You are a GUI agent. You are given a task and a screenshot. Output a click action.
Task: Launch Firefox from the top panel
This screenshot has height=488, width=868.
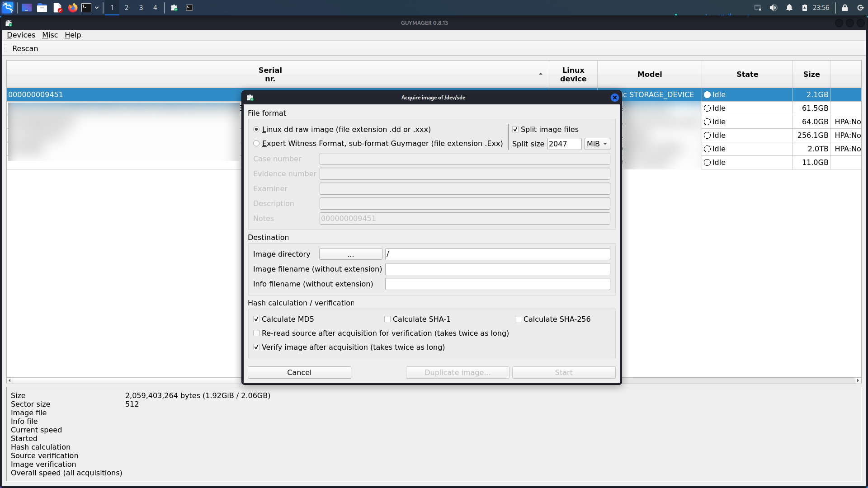72,8
